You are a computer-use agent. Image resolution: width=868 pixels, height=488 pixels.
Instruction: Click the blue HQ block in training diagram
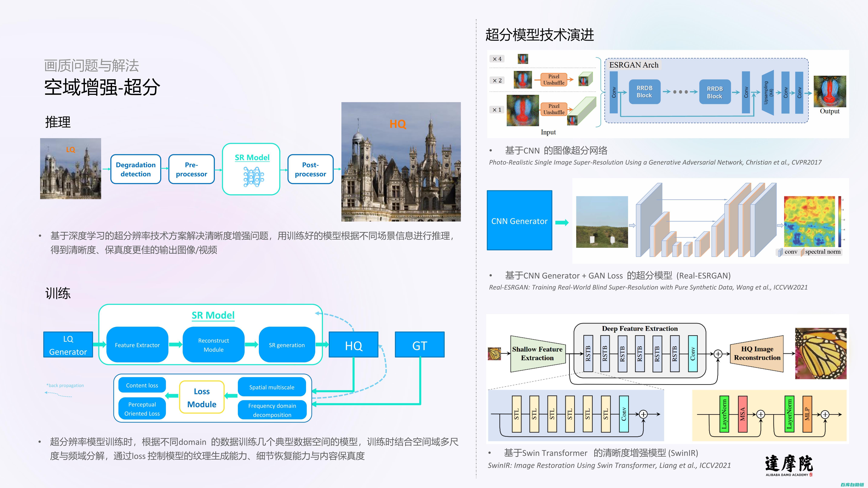354,345
